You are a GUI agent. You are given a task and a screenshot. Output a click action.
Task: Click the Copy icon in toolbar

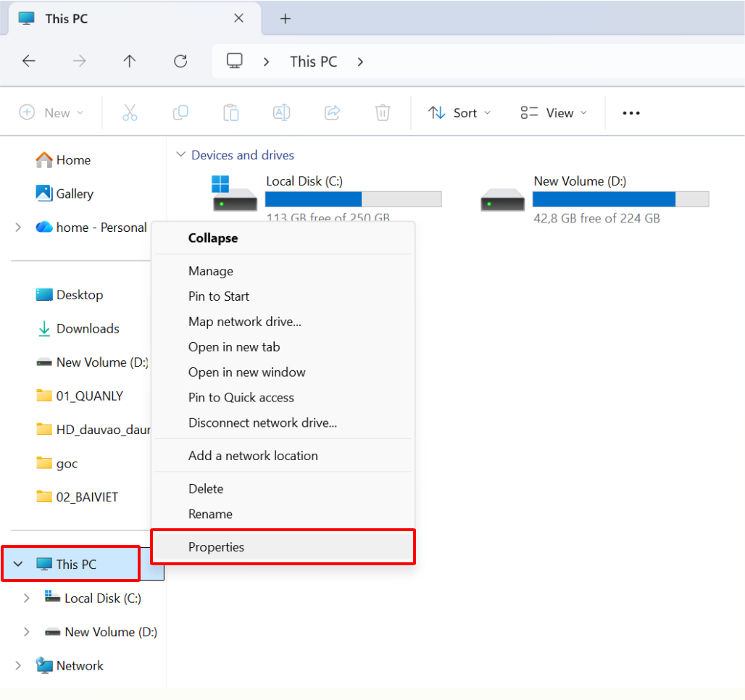(x=180, y=112)
